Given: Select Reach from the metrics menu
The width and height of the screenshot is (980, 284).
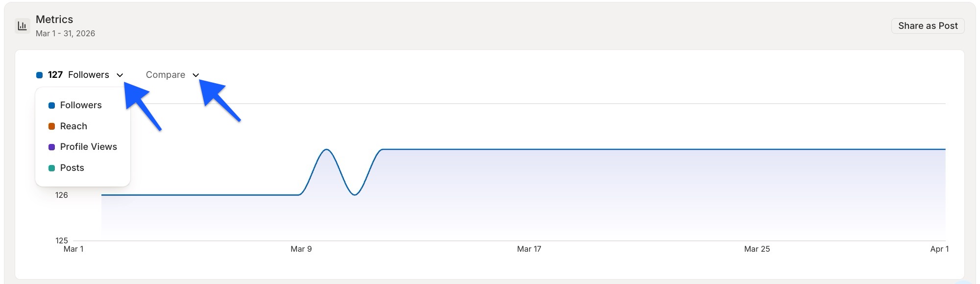Looking at the screenshot, I should click(73, 126).
